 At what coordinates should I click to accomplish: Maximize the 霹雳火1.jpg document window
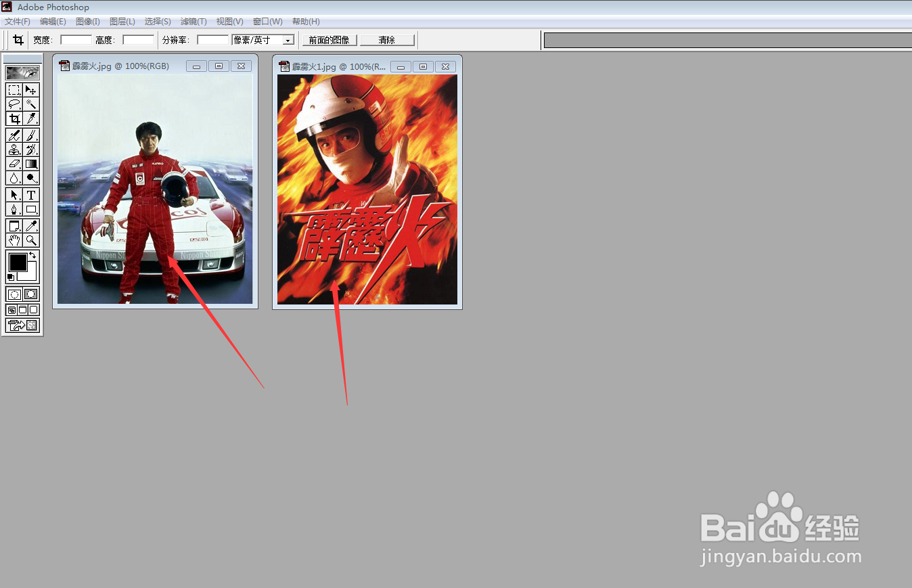tap(423, 66)
